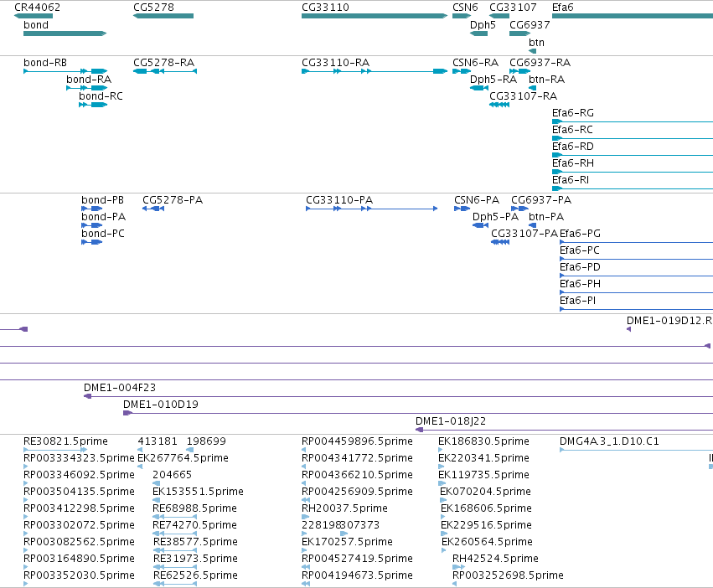713x588 pixels.
Task: Click the 204665 EST label
Action: pyautogui.click(x=172, y=475)
